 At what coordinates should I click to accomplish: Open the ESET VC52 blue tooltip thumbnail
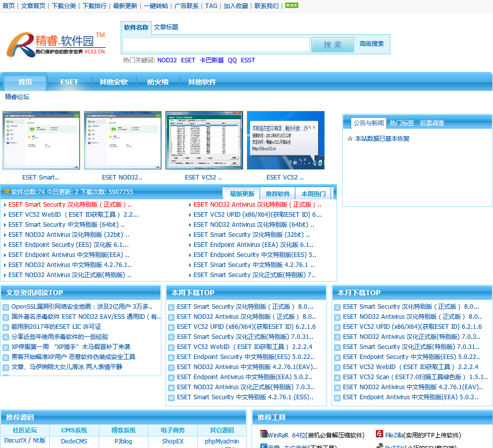(x=286, y=140)
